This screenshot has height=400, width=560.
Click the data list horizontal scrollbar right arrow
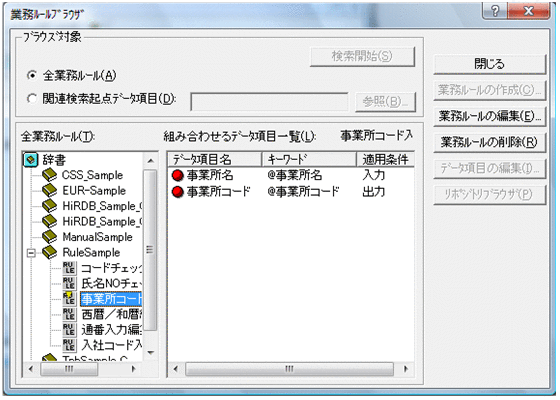[406, 369]
